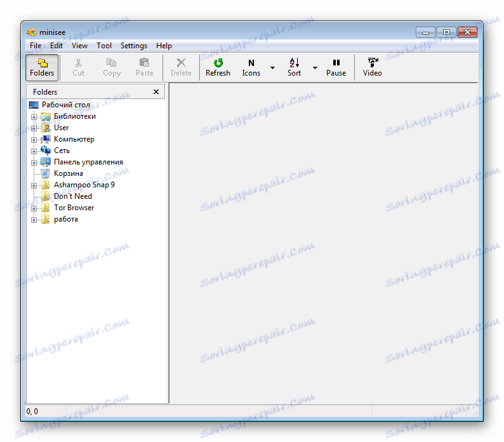Screen dimensions: 504x442
Task: Click the User profile icon
Action: pyautogui.click(x=46, y=128)
